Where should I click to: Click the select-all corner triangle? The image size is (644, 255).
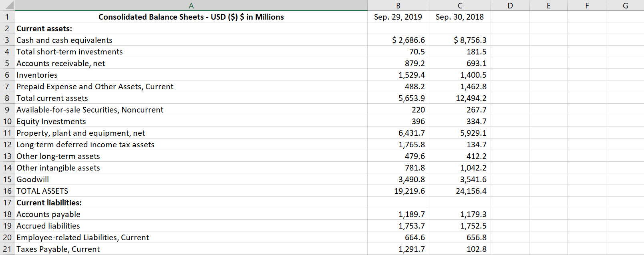pos(8,5)
